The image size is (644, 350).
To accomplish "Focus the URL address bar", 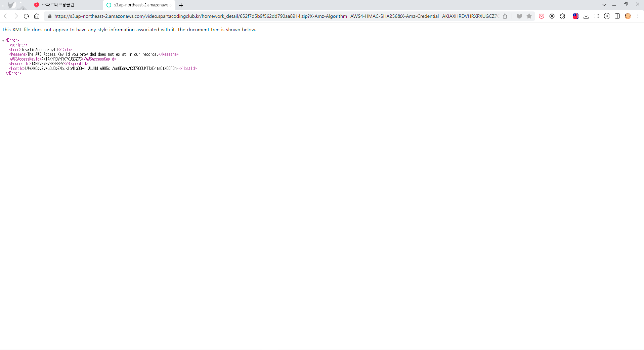I will tap(276, 16).
